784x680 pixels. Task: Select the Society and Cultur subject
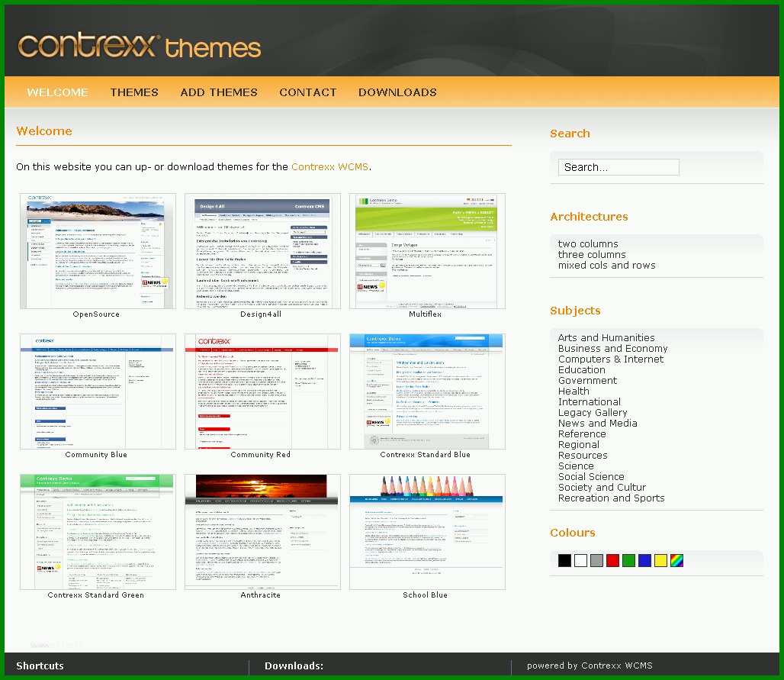click(602, 488)
